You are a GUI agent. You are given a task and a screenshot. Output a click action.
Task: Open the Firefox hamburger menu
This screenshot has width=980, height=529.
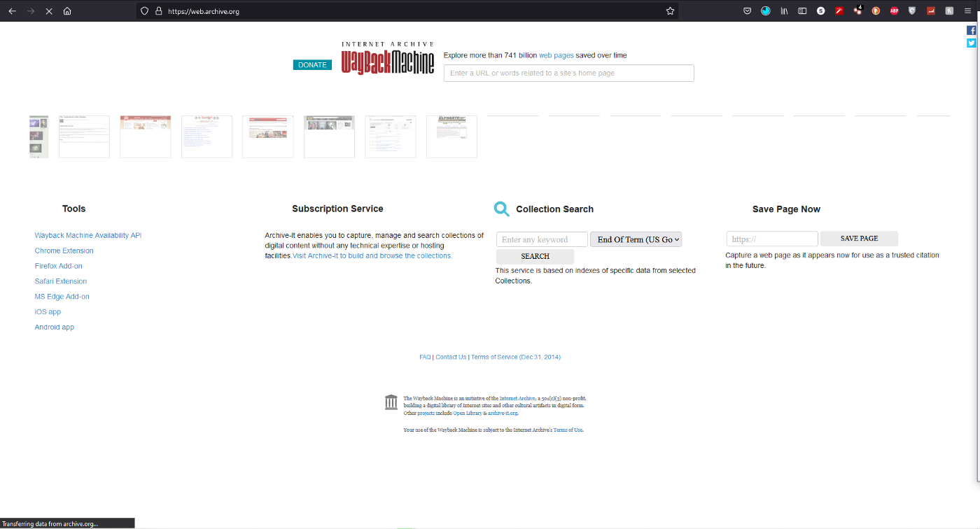[967, 11]
